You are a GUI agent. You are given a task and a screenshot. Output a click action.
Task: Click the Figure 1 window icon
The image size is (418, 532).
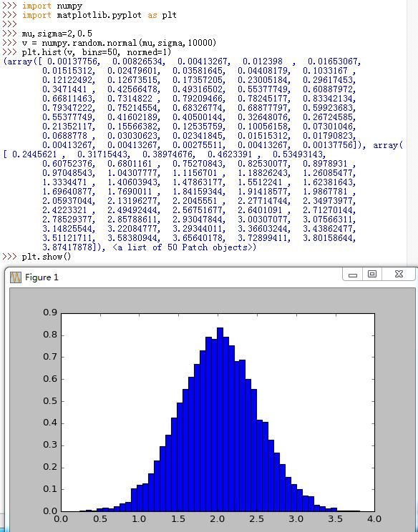pyautogui.click(x=15, y=277)
